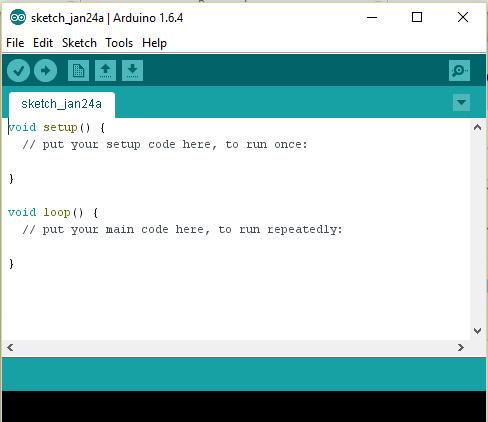Screen dimensions: 488x422
Task: Click the horizontal scrollbar left arrow
Action: 10,348
